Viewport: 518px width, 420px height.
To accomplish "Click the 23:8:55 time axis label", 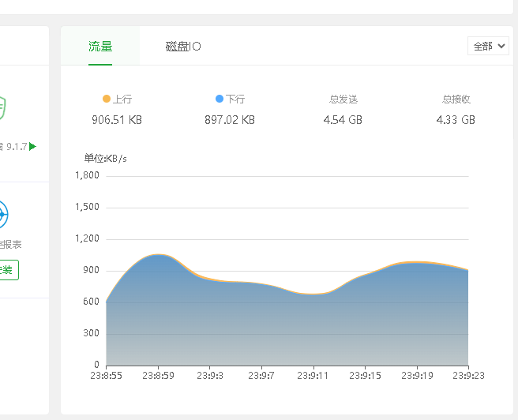I will [106, 376].
